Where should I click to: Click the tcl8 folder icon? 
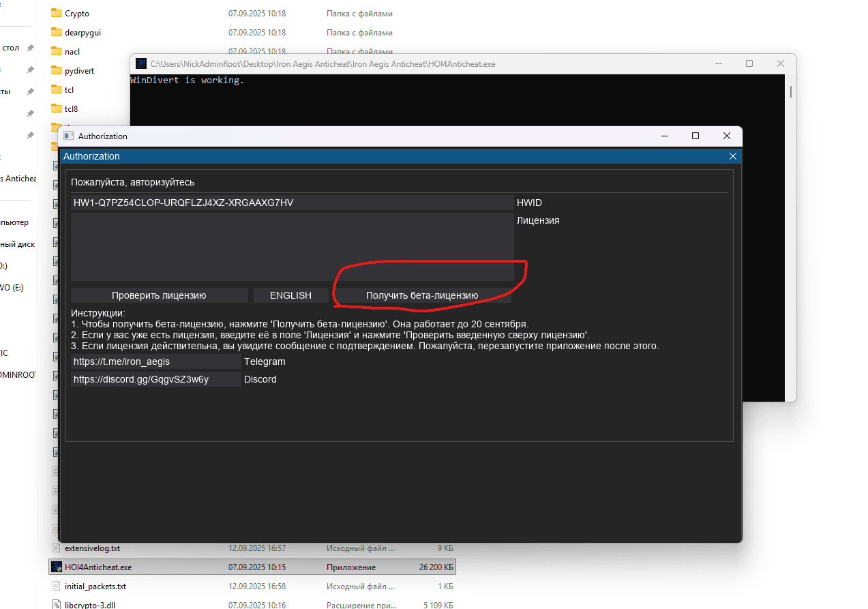point(57,108)
